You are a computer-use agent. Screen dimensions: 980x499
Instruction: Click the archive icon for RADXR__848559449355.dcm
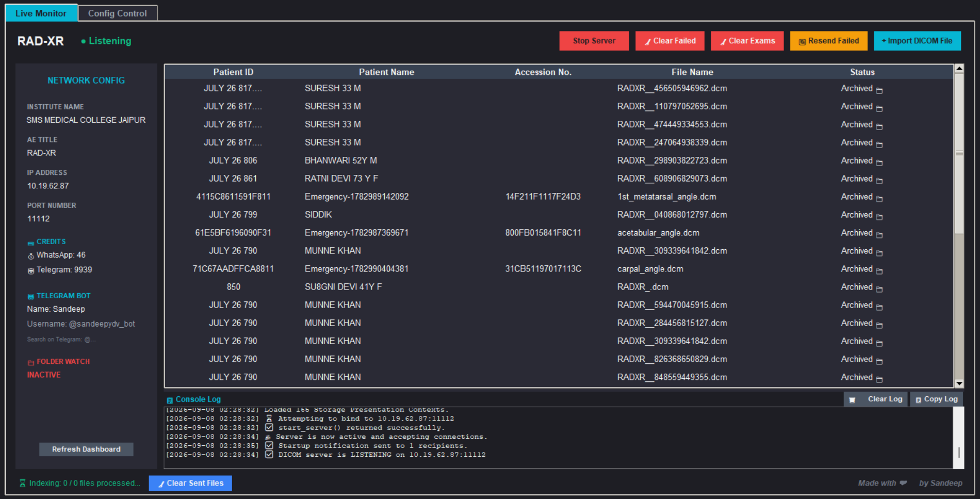[879, 380]
